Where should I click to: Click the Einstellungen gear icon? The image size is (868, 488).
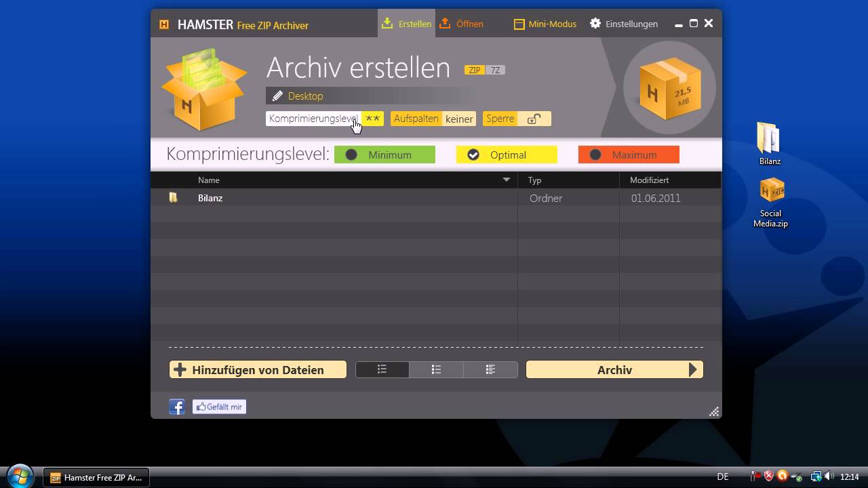click(595, 24)
